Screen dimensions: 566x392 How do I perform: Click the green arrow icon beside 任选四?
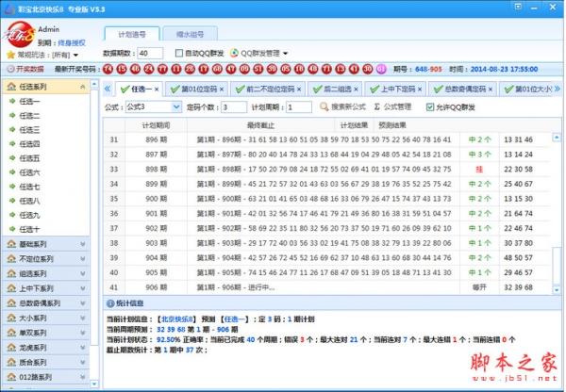click(x=12, y=144)
